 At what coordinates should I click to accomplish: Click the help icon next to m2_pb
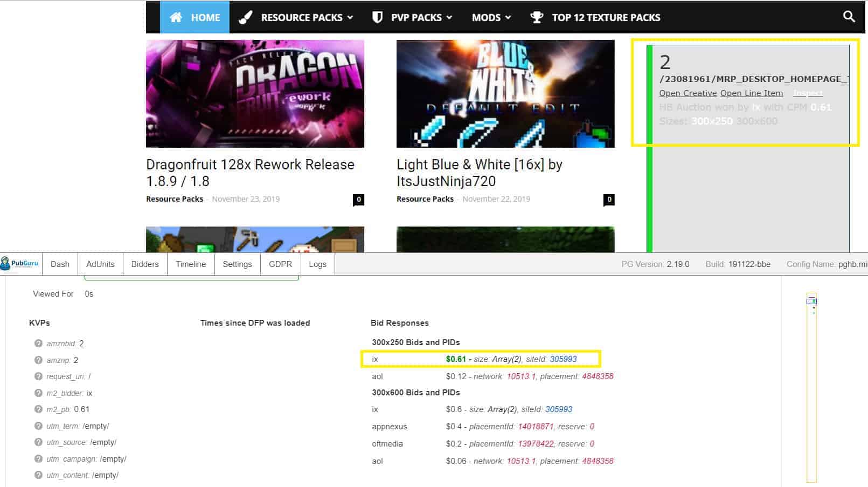[x=38, y=409]
